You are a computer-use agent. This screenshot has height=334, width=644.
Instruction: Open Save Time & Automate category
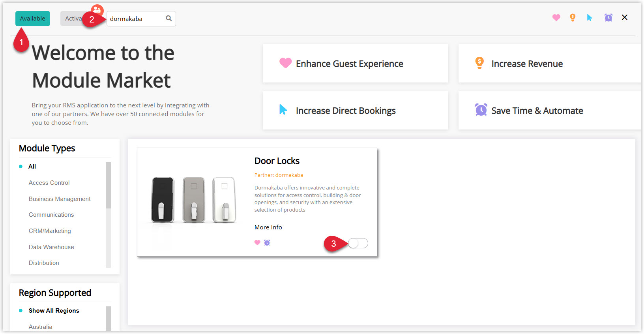549,111
